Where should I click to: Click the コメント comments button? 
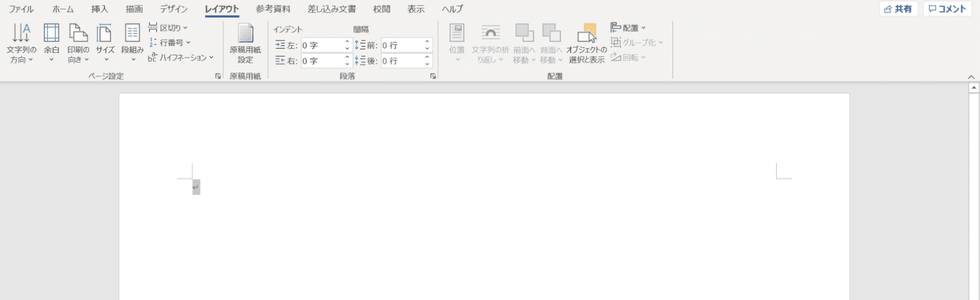coord(947,9)
